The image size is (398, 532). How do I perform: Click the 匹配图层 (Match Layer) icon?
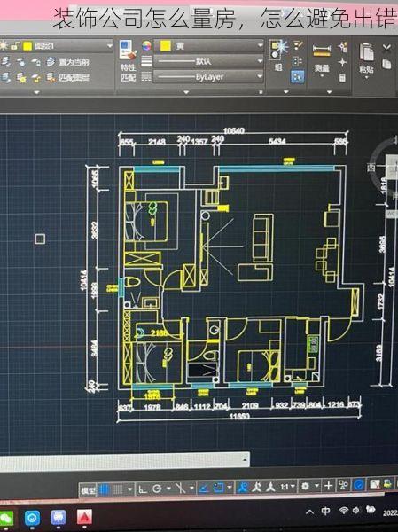tap(51, 78)
